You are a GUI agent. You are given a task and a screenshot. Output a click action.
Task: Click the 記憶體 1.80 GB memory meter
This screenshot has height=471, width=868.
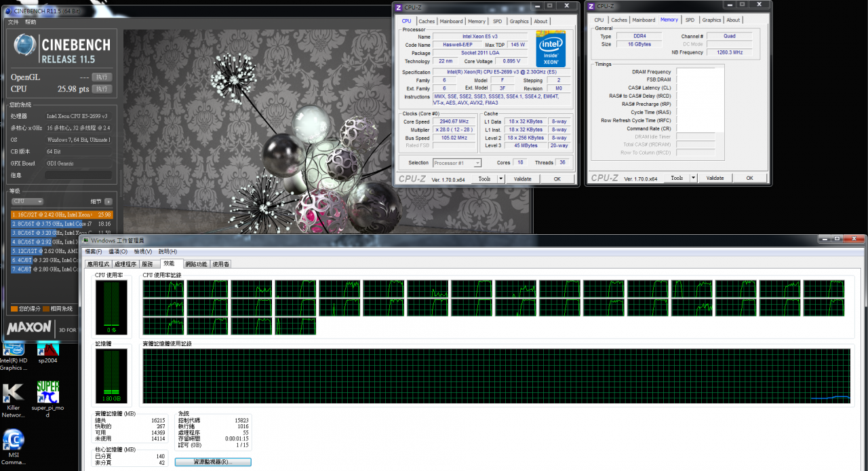pos(111,377)
